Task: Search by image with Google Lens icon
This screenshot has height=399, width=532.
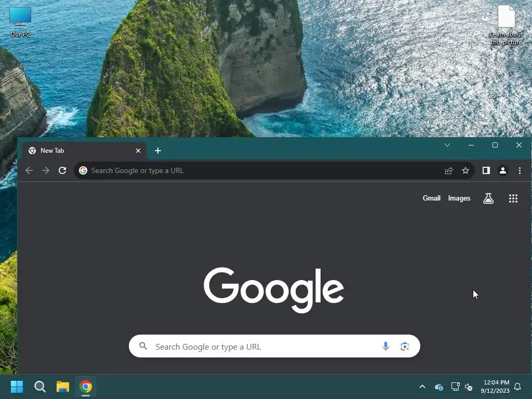Action: [405, 346]
